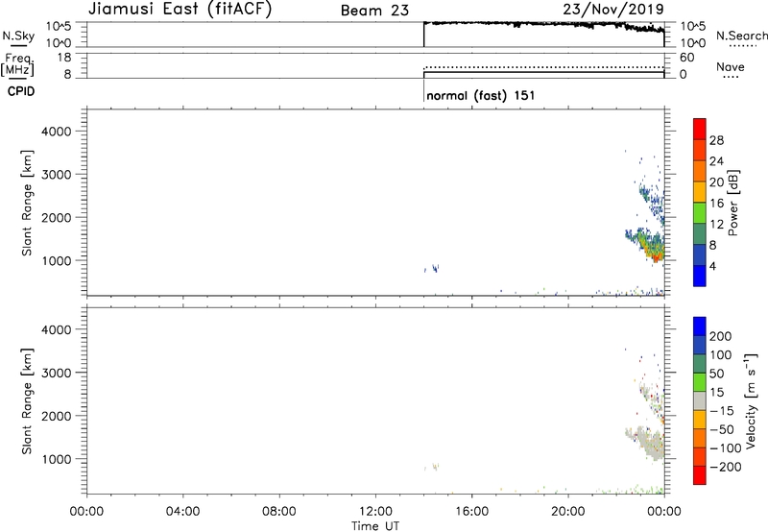Select Power colorbar segment between 24 and 28

pos(700,150)
